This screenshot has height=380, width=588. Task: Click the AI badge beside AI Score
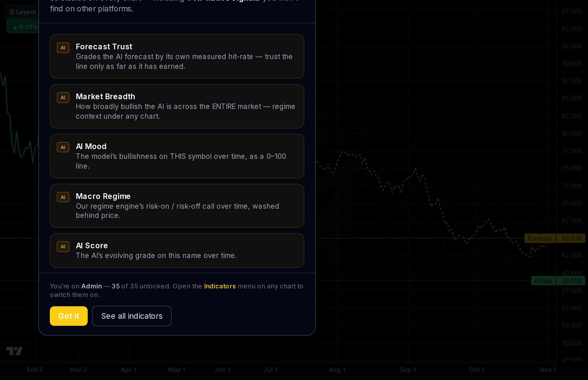point(63,247)
